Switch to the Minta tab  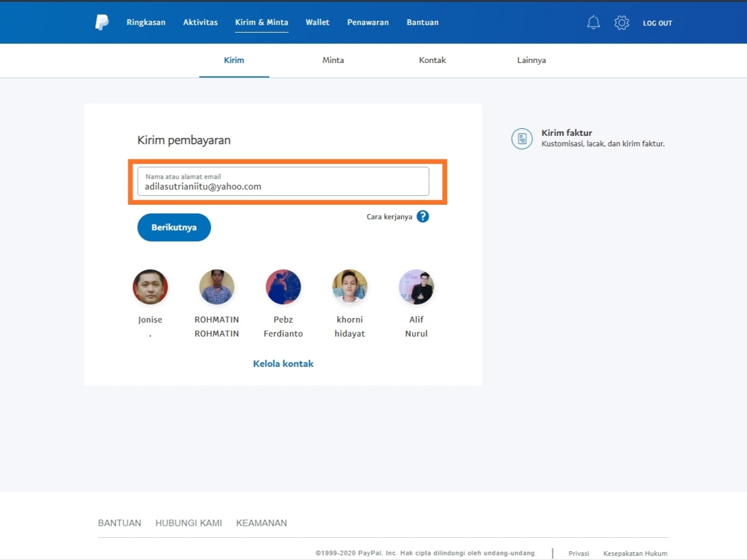(333, 60)
